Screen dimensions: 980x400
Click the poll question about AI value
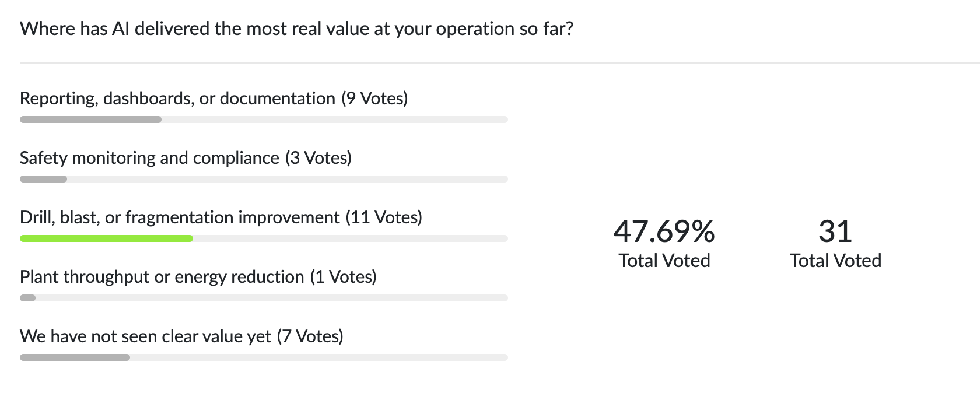(x=296, y=29)
